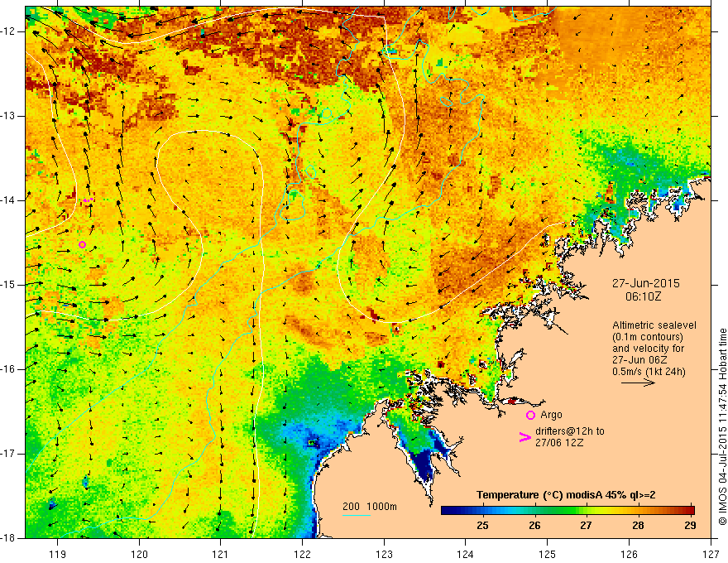This screenshot has height=563, width=728.
Task: Click the '200 1000m' depth label
Action: pyautogui.click(x=370, y=507)
